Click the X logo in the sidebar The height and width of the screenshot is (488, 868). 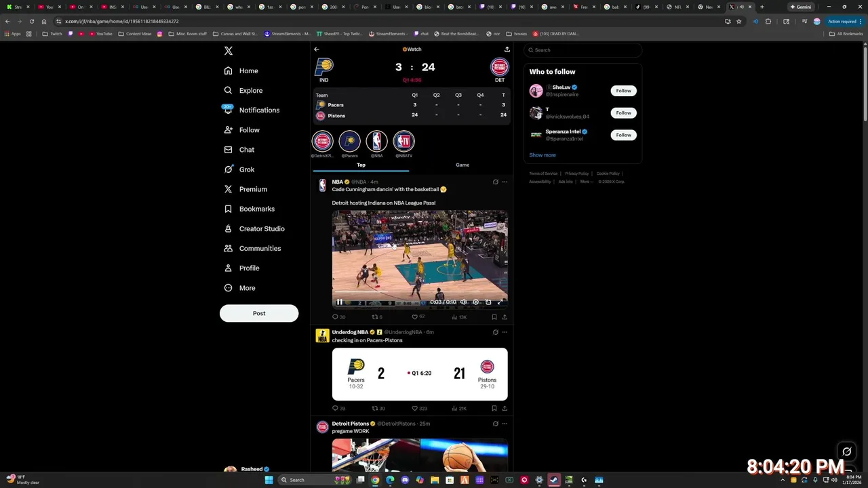point(229,51)
